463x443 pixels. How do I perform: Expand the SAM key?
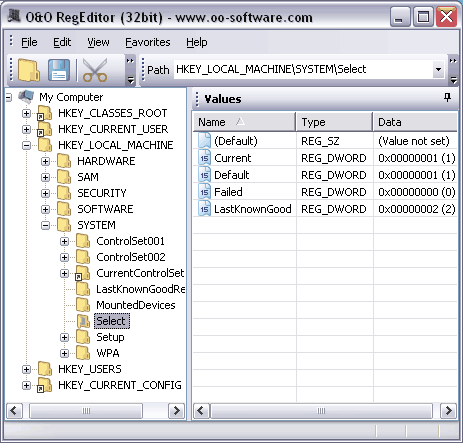pyautogui.click(x=45, y=177)
